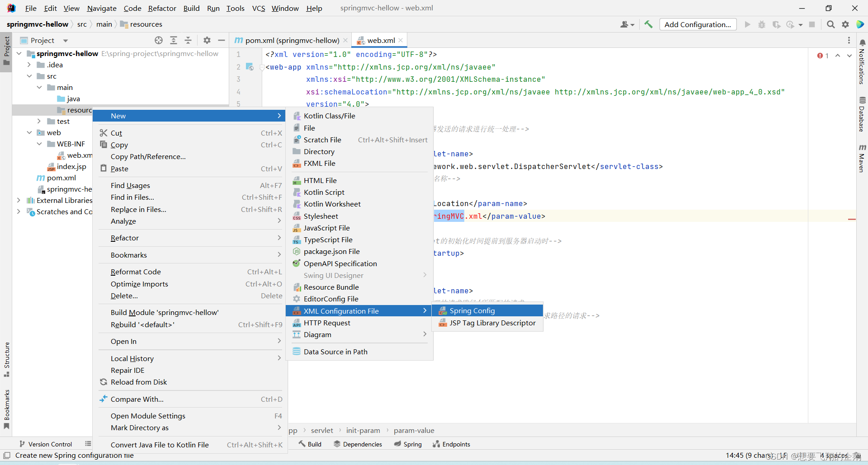Click the Debug bug icon
The width and height of the screenshot is (868, 465).
(x=762, y=24)
